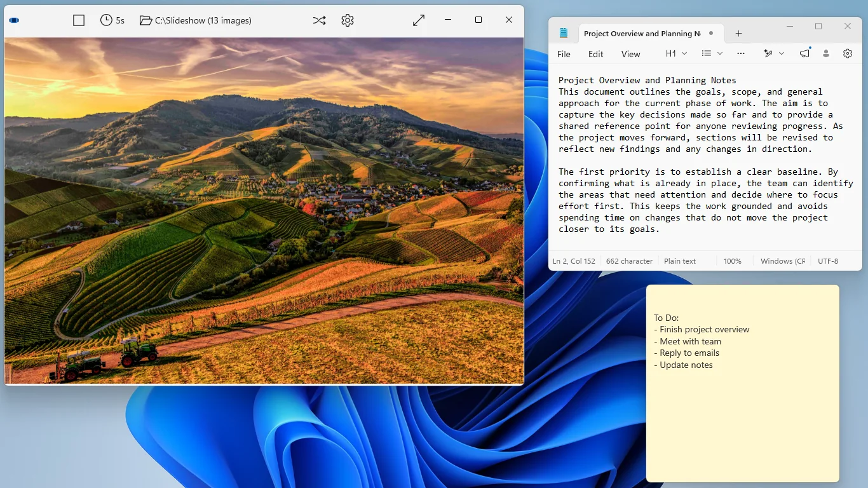The image size is (868, 488).
Task: Click the megaphone what's new icon
Action: click(805, 53)
